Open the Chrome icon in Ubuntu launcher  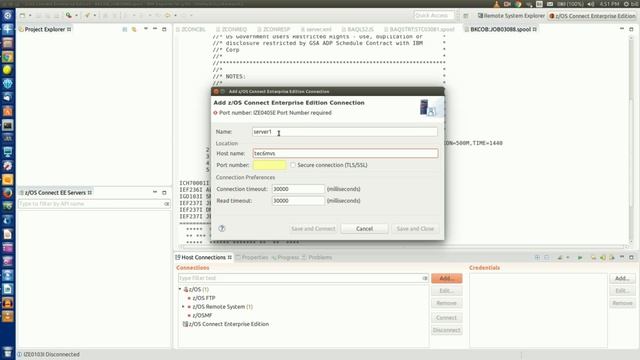tap(7, 57)
